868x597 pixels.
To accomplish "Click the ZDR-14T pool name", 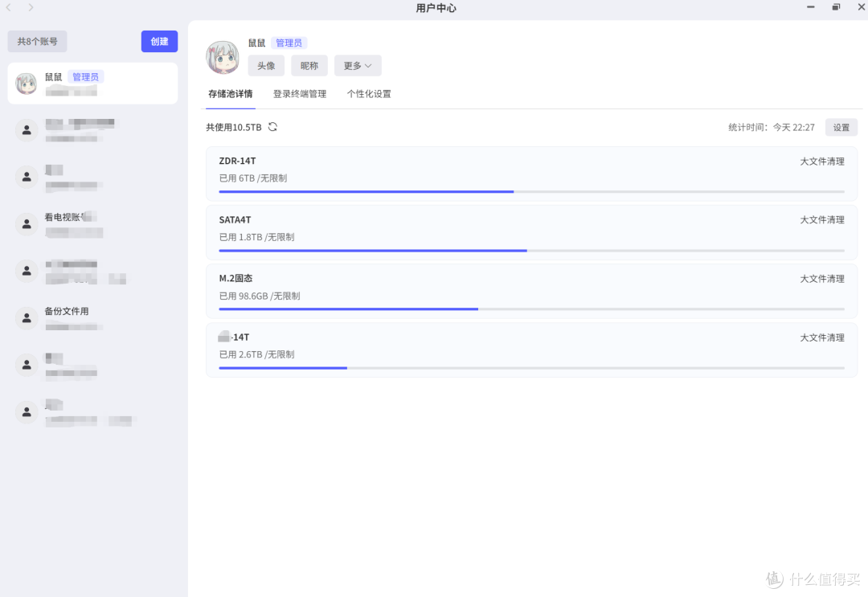I will tap(237, 161).
